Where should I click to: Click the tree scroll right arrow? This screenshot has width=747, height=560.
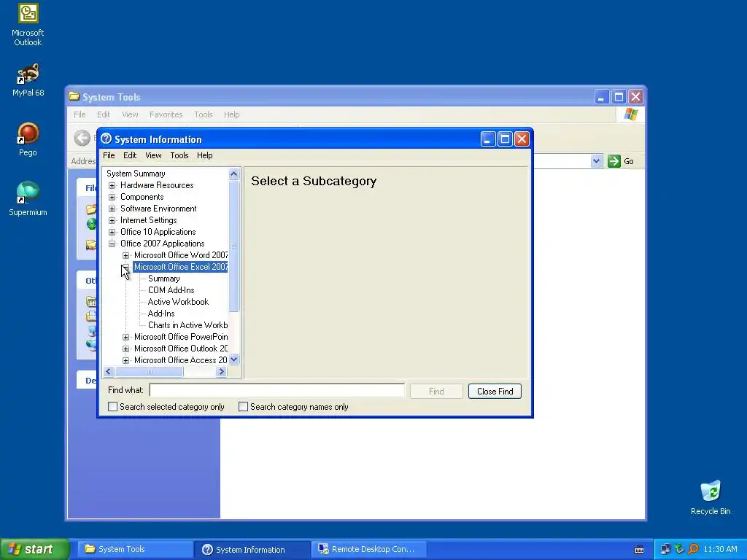[x=221, y=371]
